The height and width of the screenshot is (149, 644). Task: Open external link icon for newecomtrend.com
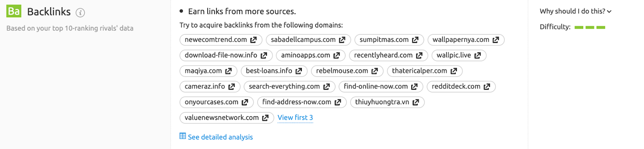click(x=254, y=40)
